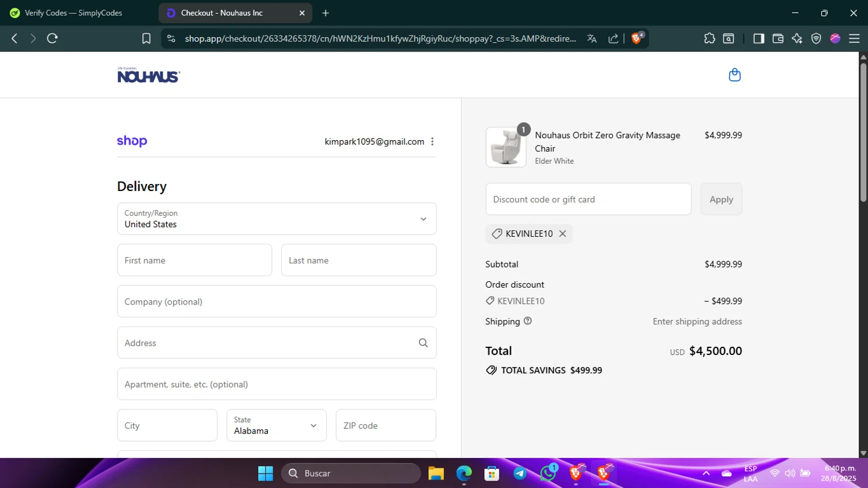868x488 pixels.
Task: Open WhatsApp from the taskbar
Action: [x=548, y=474]
